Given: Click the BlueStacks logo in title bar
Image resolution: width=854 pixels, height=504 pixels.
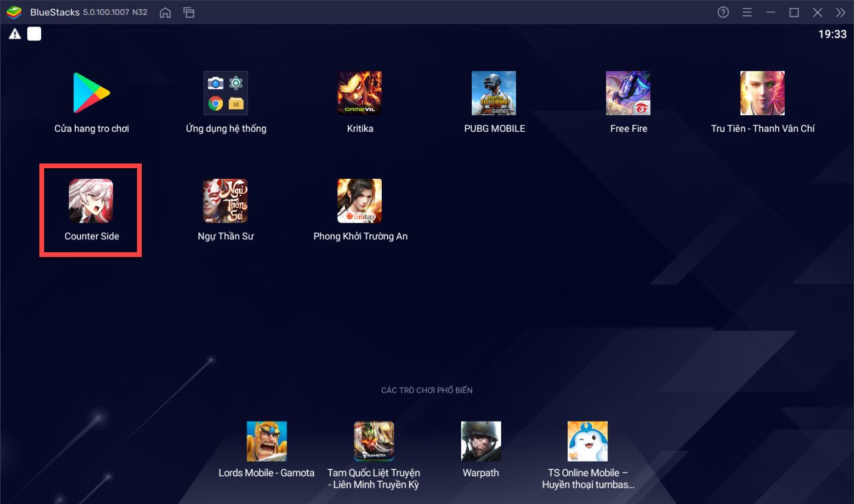Looking at the screenshot, I should 14,12.
